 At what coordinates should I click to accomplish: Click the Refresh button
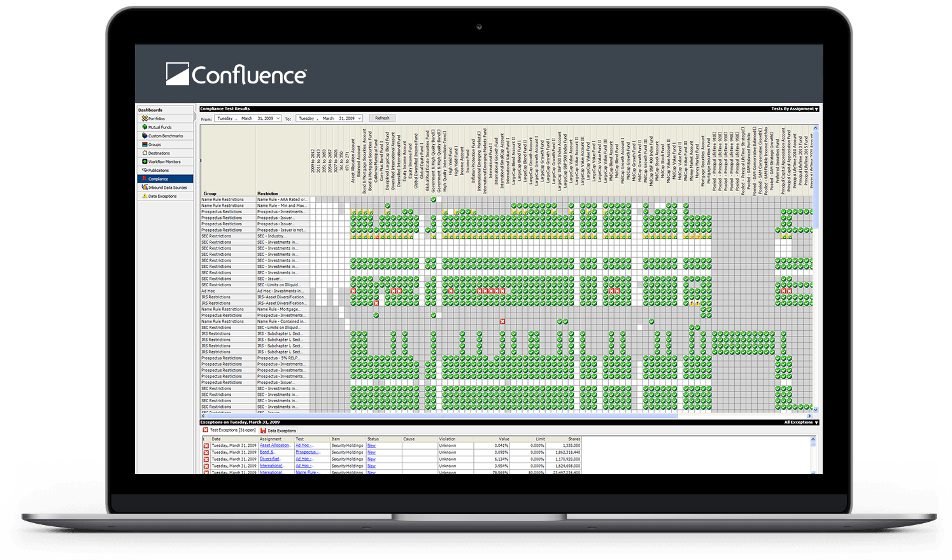click(x=382, y=118)
